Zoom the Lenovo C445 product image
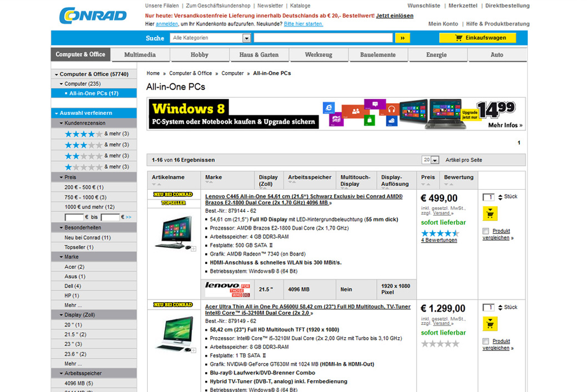 pos(194,249)
